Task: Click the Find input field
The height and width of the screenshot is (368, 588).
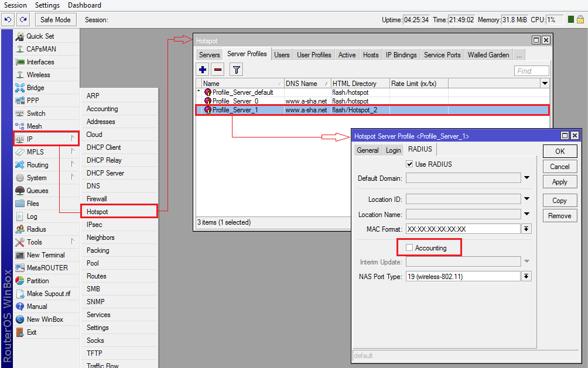Action: pos(531,70)
